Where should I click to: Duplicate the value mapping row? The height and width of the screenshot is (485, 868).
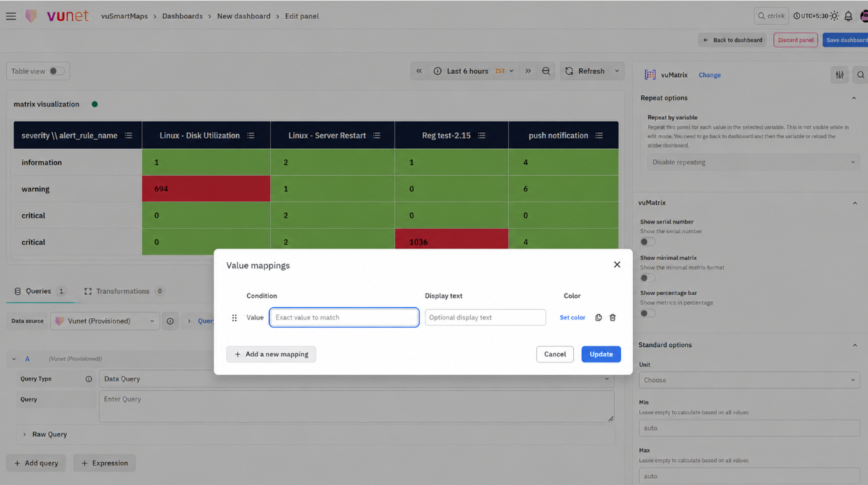click(x=598, y=317)
